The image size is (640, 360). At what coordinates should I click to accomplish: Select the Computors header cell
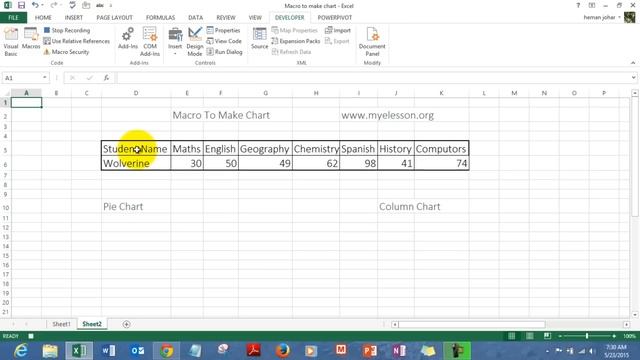coord(442,149)
